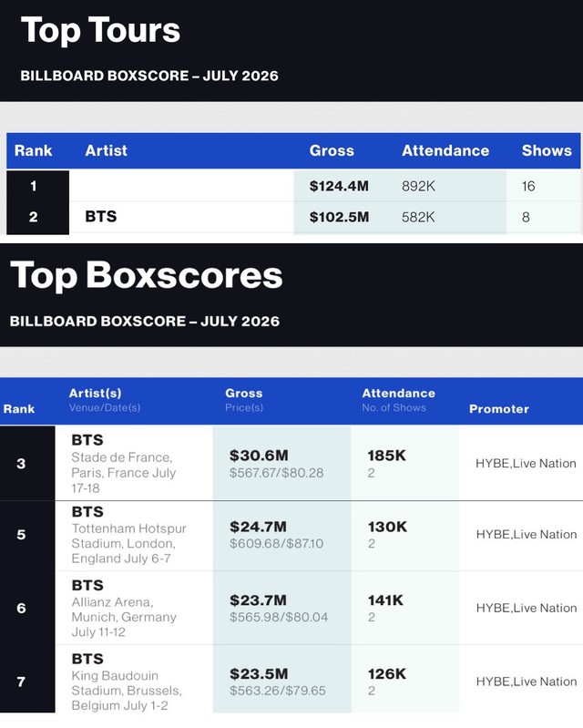
Task: Click the Promoter column header
Action: pos(499,408)
